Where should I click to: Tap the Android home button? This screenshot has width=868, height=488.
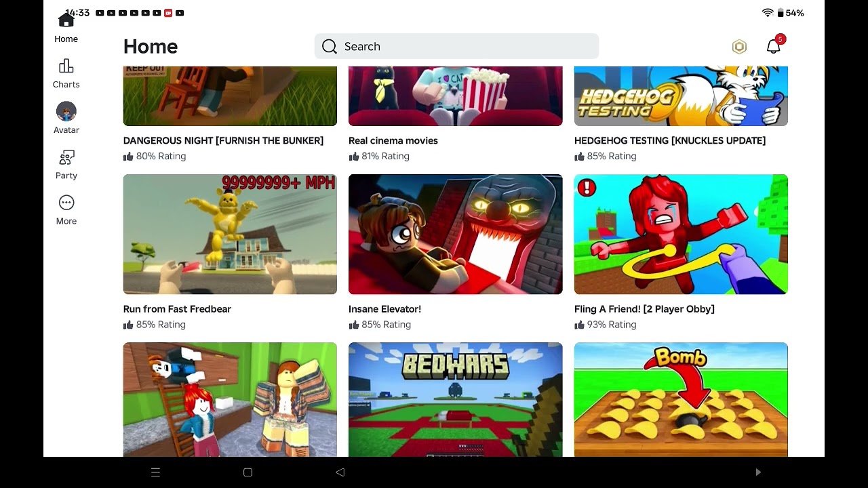(248, 472)
